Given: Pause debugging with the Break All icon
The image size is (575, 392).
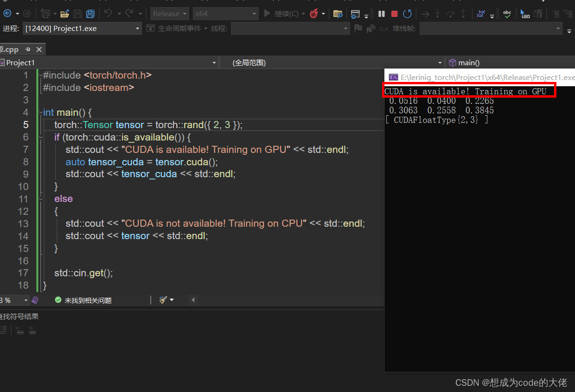Looking at the screenshot, I should 381,13.
